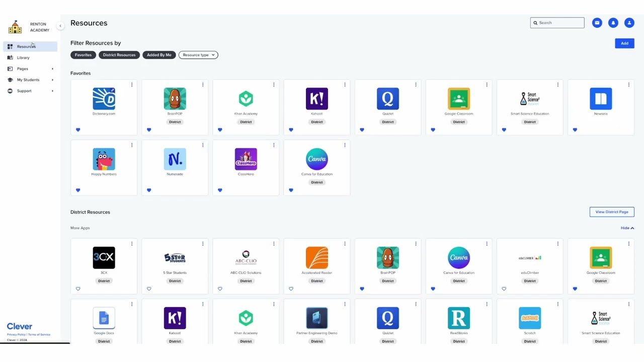Favorite eduCLIMBER with its heart icon

504,289
